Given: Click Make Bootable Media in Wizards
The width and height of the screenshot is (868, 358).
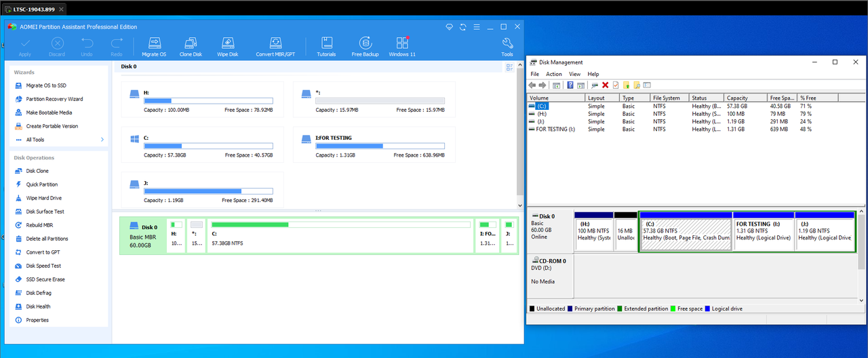Looking at the screenshot, I should (x=49, y=113).
